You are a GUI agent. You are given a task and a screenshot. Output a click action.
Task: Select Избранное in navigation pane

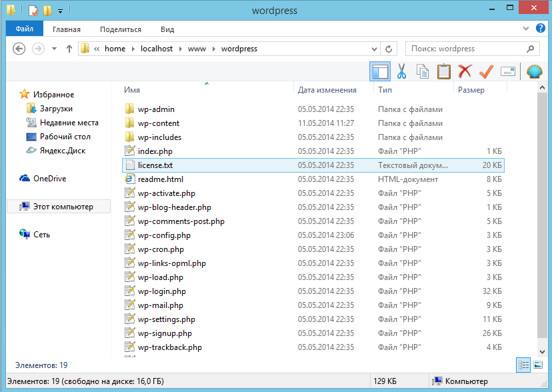[53, 94]
